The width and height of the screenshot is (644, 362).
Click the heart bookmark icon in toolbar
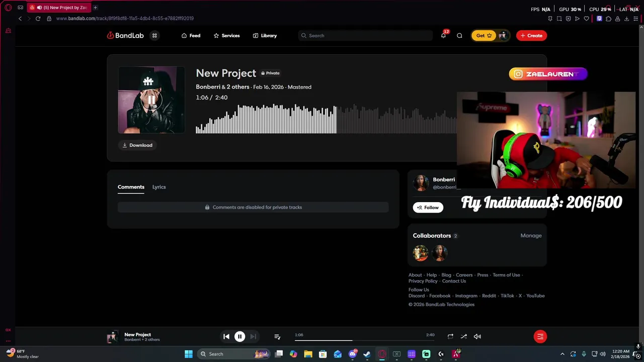[587, 19]
